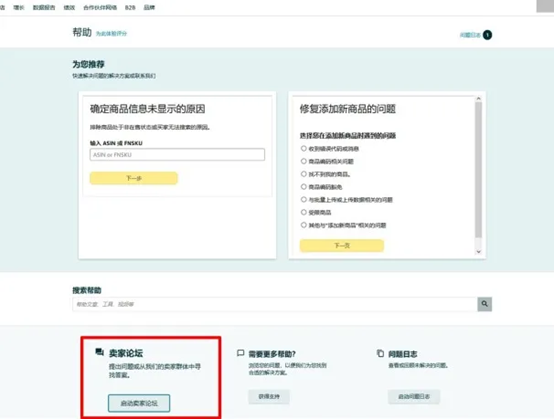
Task: Select the last 其他与添加新商品 radio option
Action: tap(303, 225)
